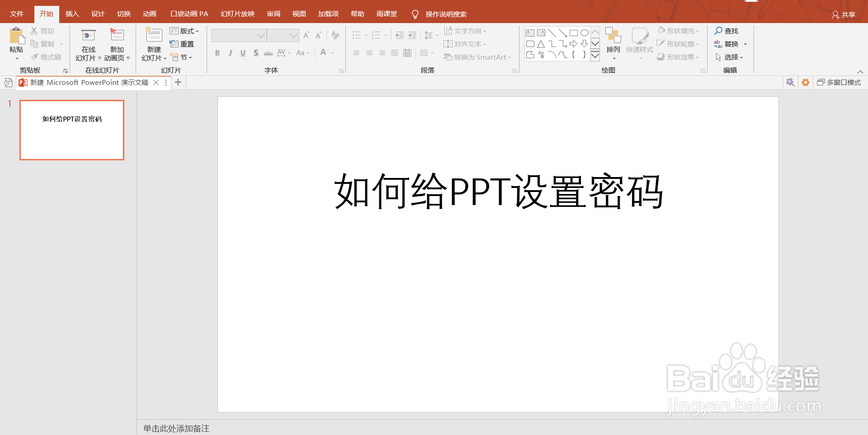Click the 共享 (Share) button
Image resolution: width=868 pixels, height=435 pixels.
[844, 14]
